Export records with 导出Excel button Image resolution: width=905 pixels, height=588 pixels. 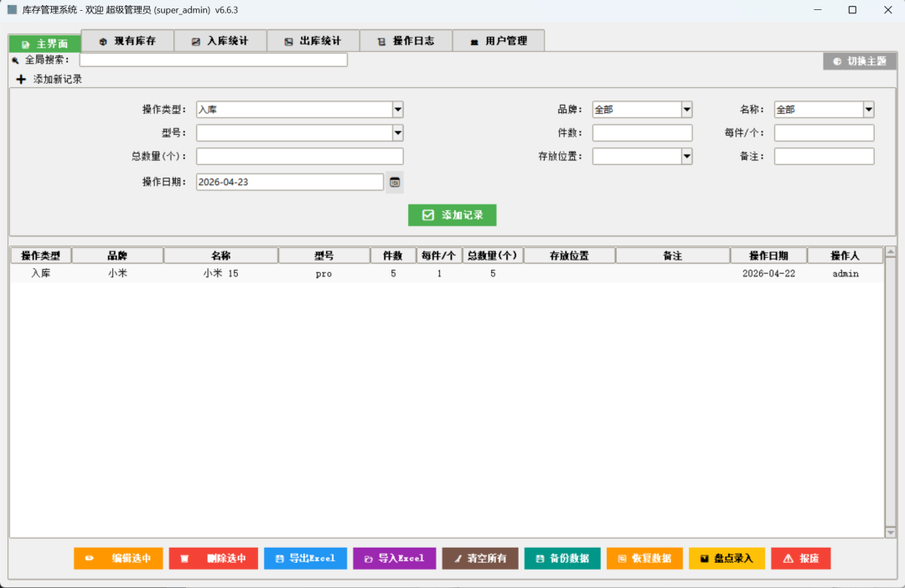tap(305, 559)
